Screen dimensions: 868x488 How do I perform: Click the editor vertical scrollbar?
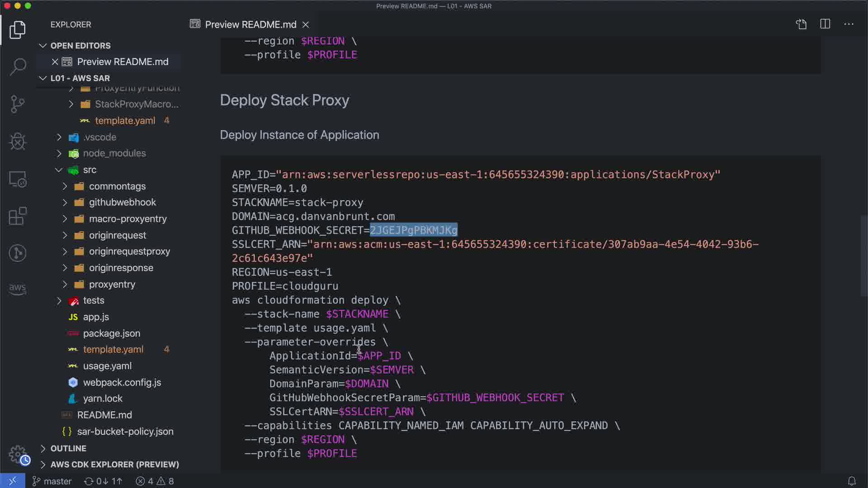pyautogui.click(x=864, y=255)
